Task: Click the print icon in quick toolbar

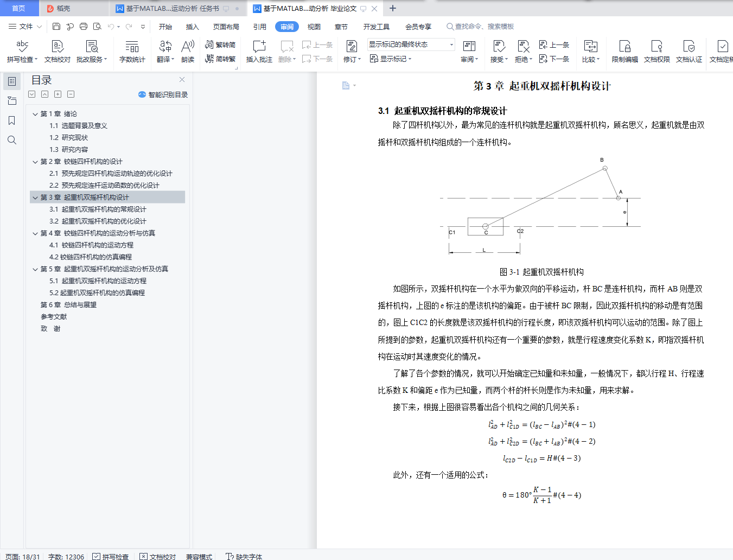Action: pos(84,26)
